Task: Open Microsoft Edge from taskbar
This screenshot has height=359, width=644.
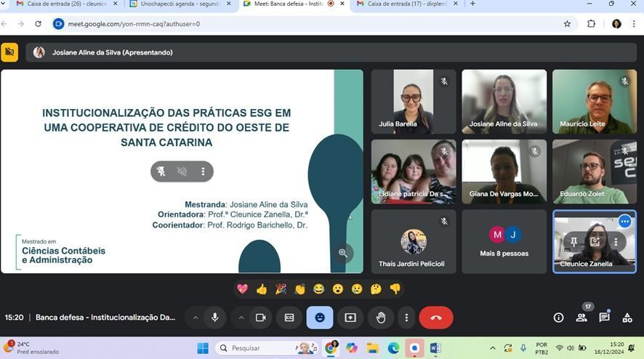Action: [x=393, y=348]
